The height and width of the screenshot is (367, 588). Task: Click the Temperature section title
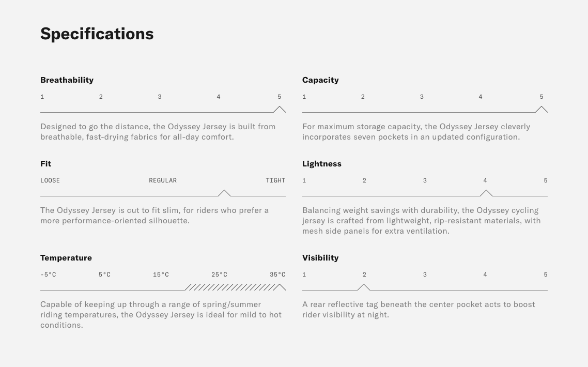66,258
